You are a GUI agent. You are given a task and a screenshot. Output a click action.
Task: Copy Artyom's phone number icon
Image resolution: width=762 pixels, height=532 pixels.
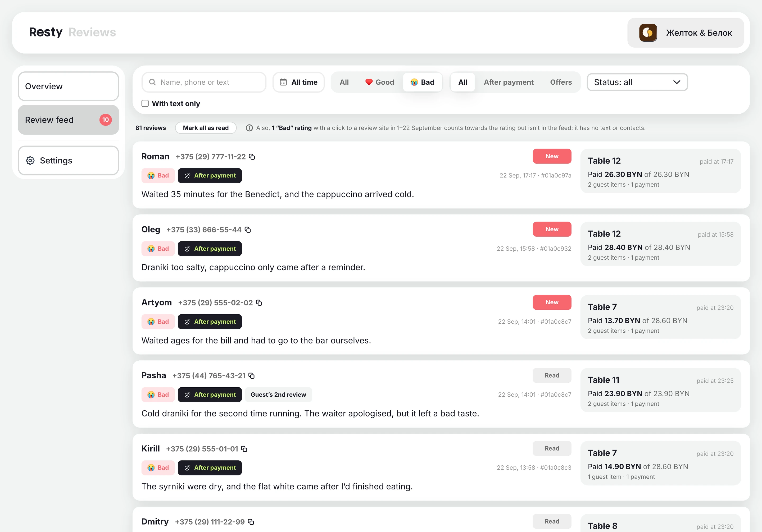point(259,302)
